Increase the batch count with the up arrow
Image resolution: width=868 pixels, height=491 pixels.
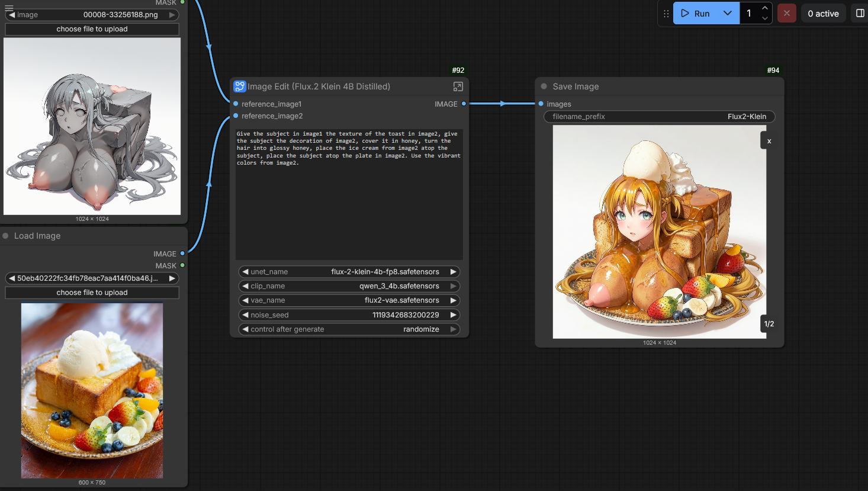(765, 8)
